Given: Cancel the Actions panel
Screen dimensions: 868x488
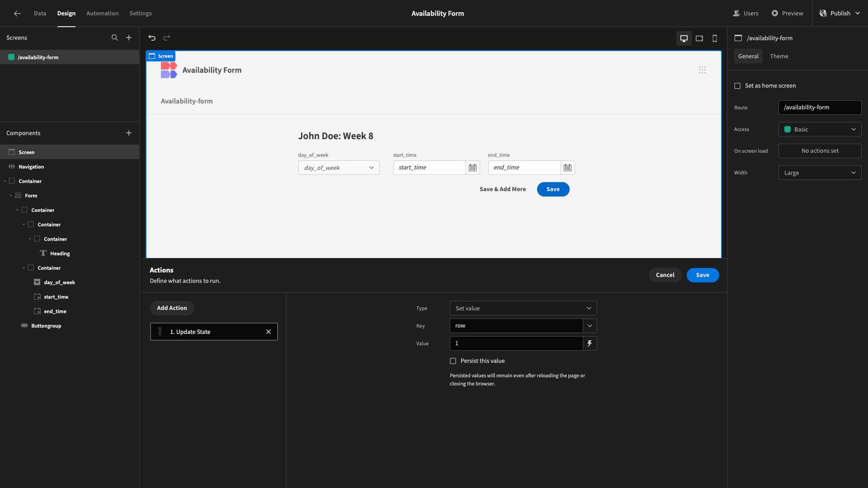Looking at the screenshot, I should click(x=665, y=275).
